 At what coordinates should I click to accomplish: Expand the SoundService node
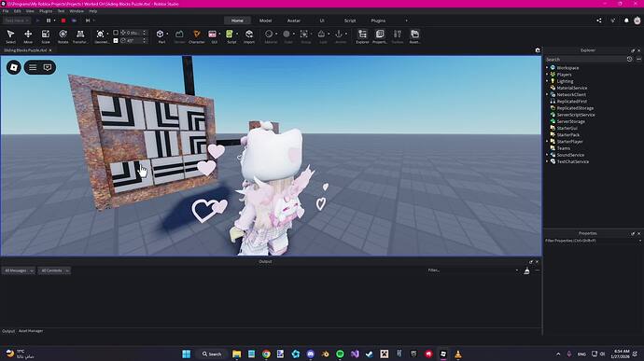click(547, 155)
